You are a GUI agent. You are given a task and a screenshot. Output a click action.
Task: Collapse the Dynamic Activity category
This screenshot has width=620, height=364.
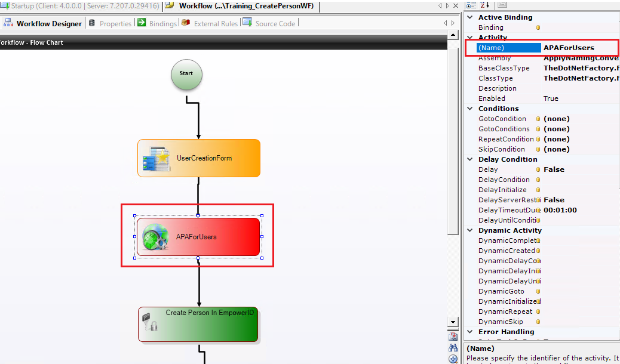coord(470,230)
